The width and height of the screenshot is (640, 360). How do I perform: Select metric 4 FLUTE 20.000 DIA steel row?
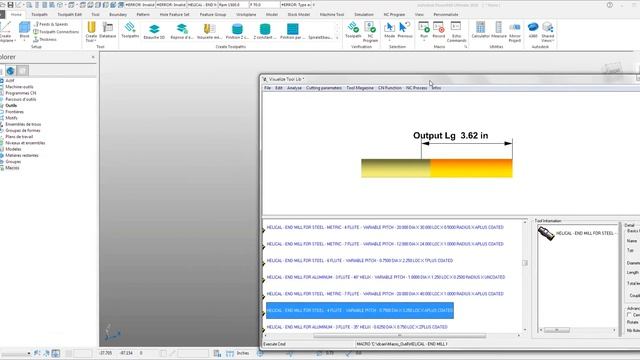click(x=385, y=227)
